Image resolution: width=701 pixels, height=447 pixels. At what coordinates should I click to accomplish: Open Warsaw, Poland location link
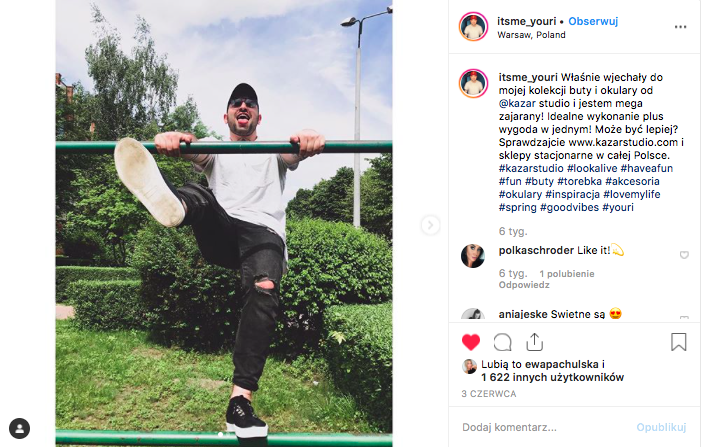[x=531, y=35]
